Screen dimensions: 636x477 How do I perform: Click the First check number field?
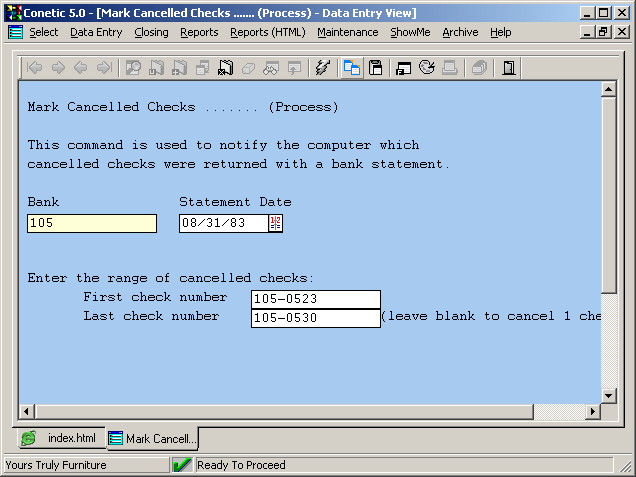coord(315,299)
